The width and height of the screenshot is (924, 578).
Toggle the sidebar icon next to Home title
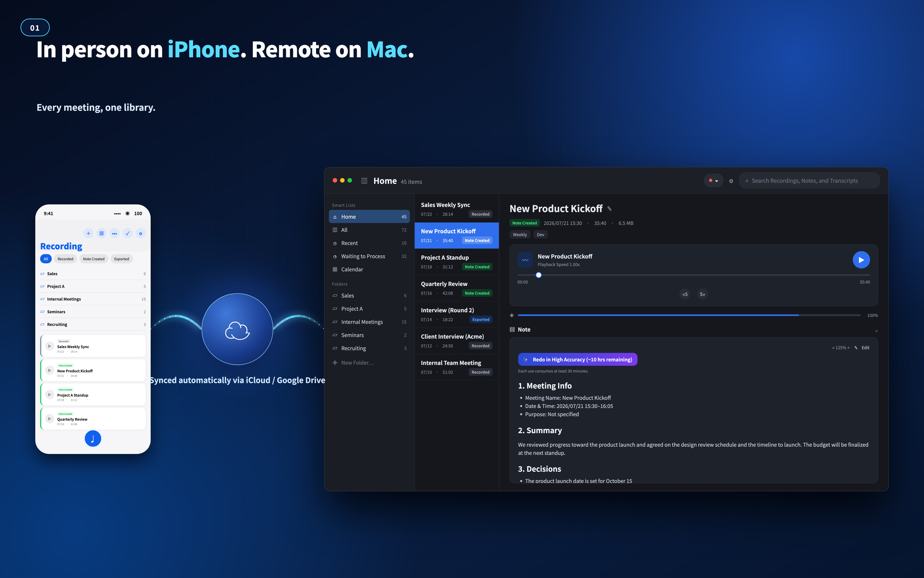pyautogui.click(x=364, y=181)
